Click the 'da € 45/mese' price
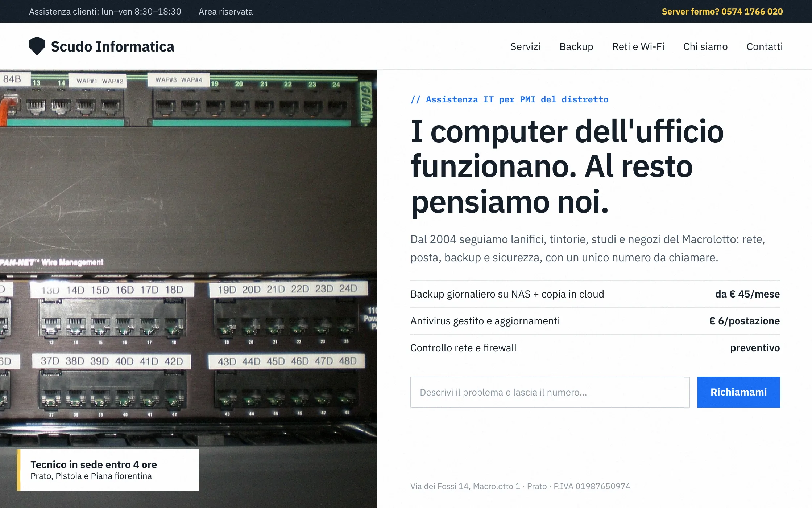812x508 pixels. tap(747, 294)
